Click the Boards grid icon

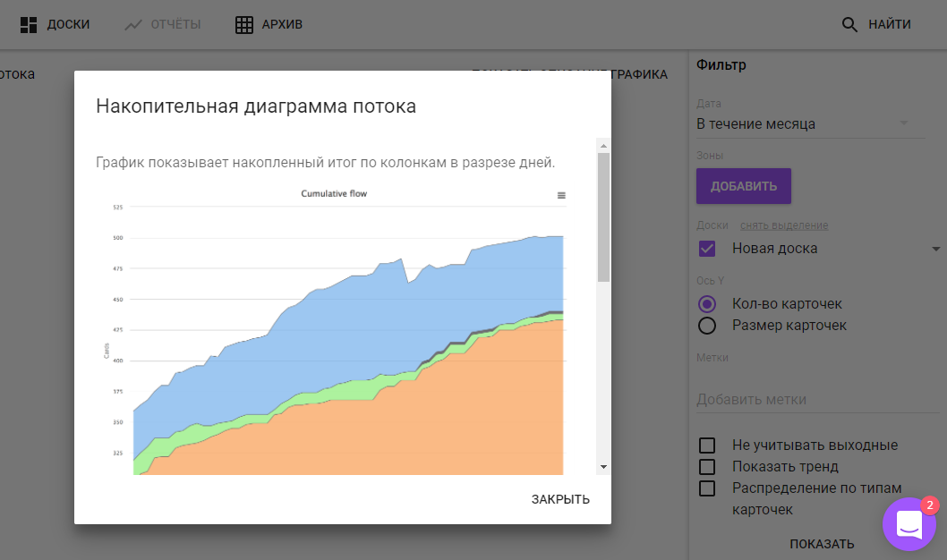tap(29, 25)
